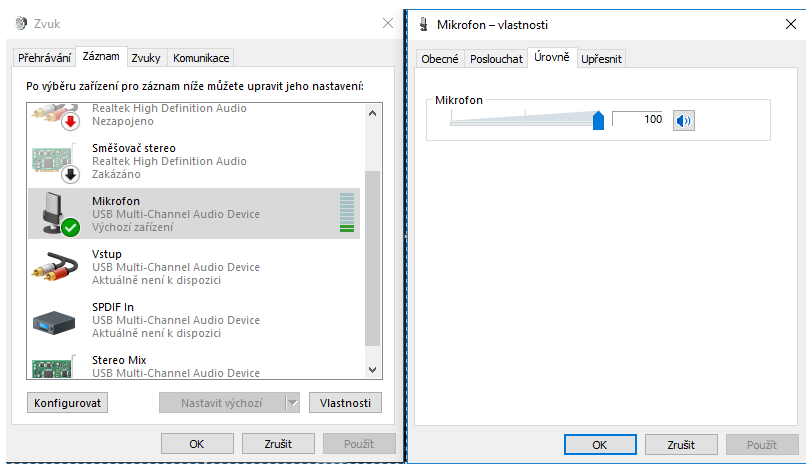Click the microphone icon in properties title bar

click(x=424, y=24)
